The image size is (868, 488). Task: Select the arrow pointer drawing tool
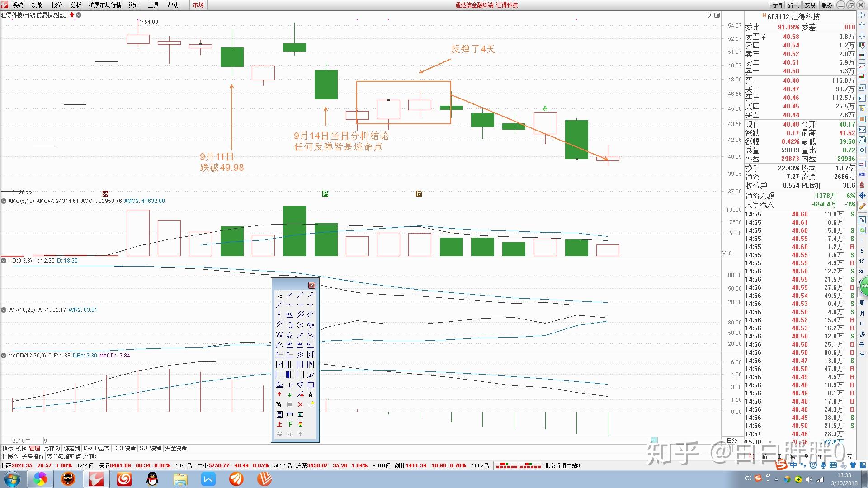[279, 295]
